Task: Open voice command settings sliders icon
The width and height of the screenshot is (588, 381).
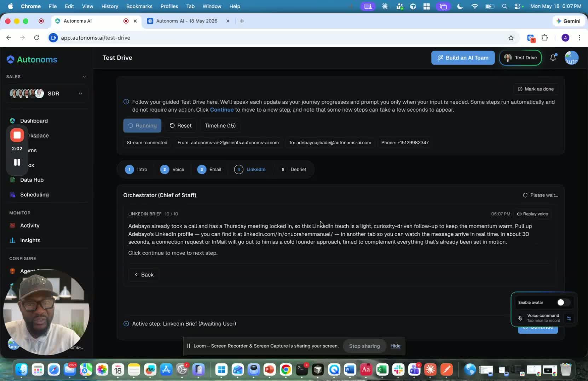Action: (569, 318)
